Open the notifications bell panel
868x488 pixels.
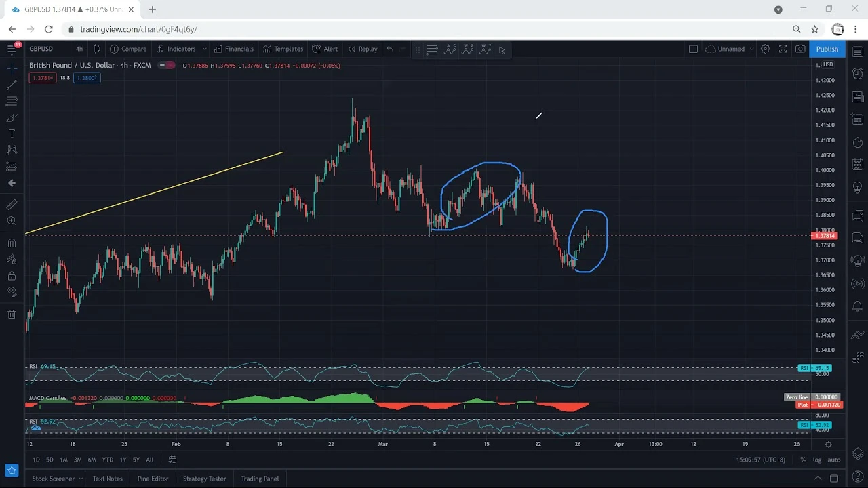(x=857, y=307)
